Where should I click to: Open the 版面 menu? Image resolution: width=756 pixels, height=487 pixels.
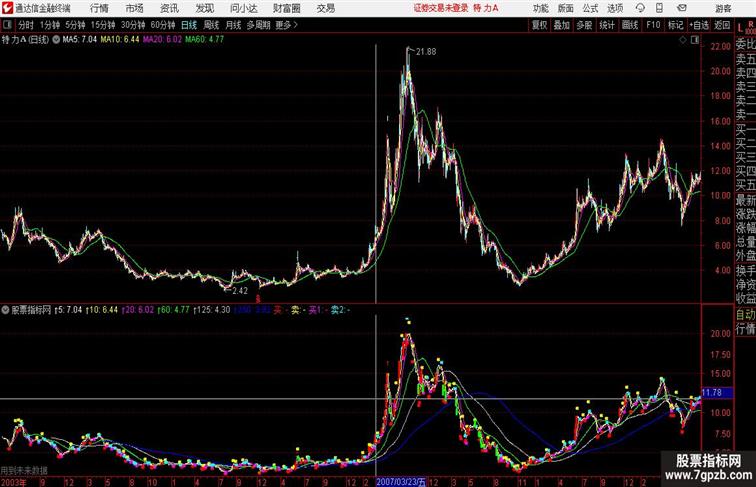pos(565,8)
